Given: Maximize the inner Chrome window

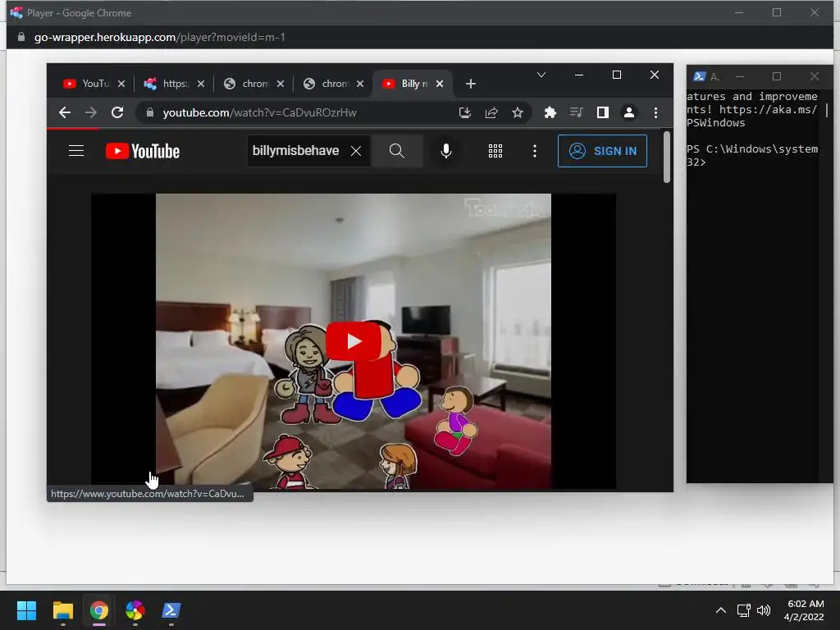Looking at the screenshot, I should [x=617, y=75].
